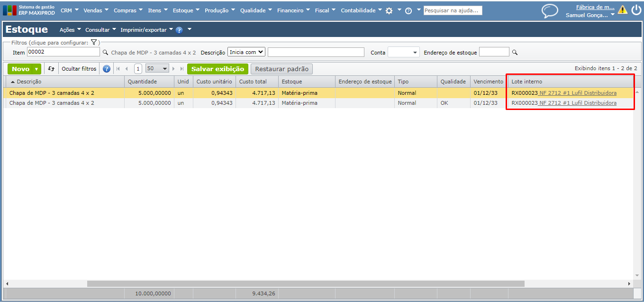The width and height of the screenshot is (644, 302).
Task: Open the Estoque top menu
Action: click(186, 10)
